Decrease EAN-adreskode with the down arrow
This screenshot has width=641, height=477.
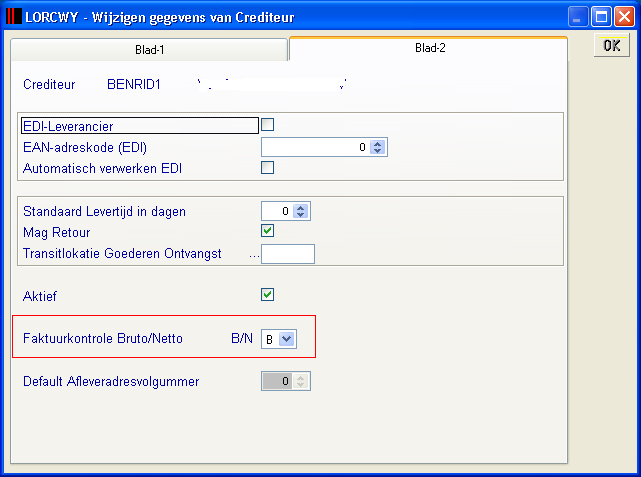tap(377, 151)
